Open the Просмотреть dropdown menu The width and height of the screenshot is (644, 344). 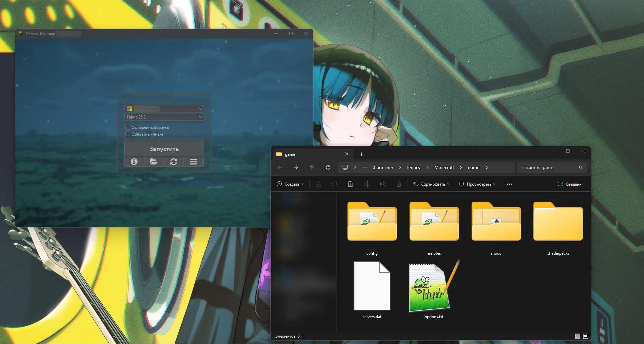click(477, 184)
